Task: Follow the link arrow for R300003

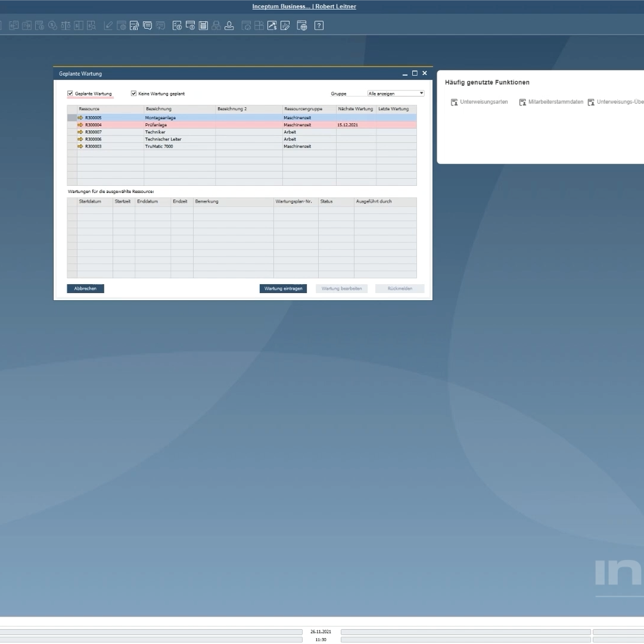Action: (80, 146)
